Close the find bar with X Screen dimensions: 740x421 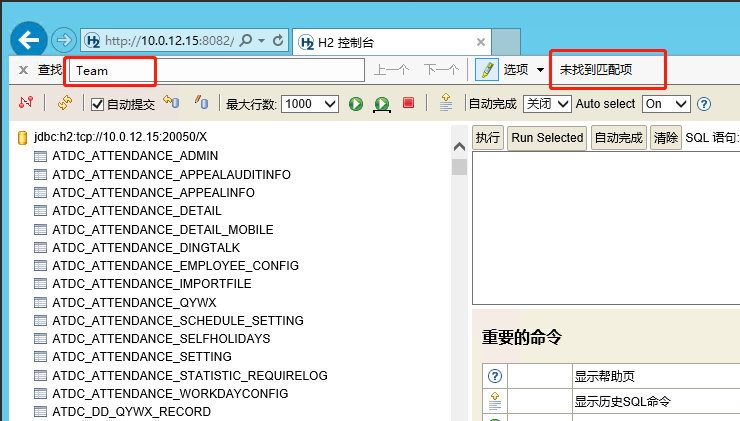pos(23,70)
